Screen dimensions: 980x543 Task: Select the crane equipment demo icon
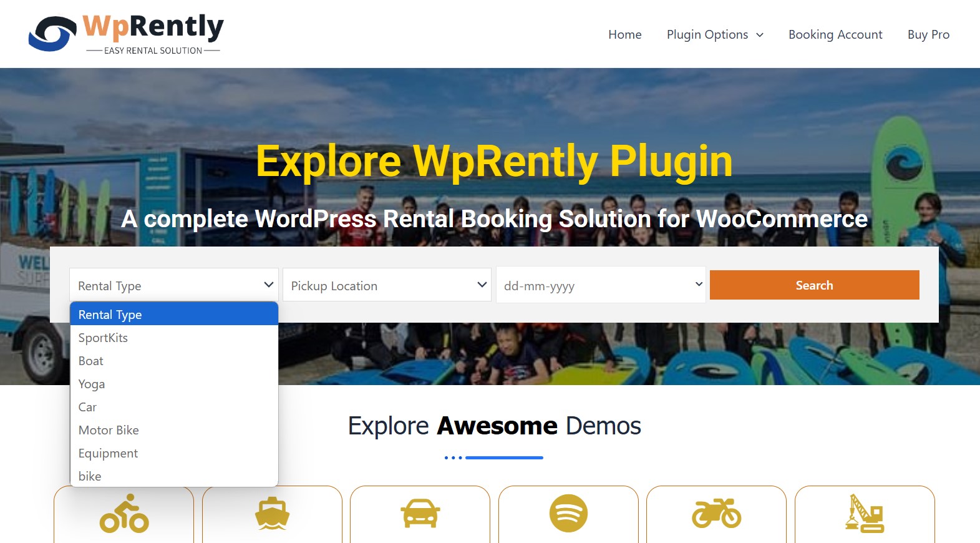click(865, 514)
